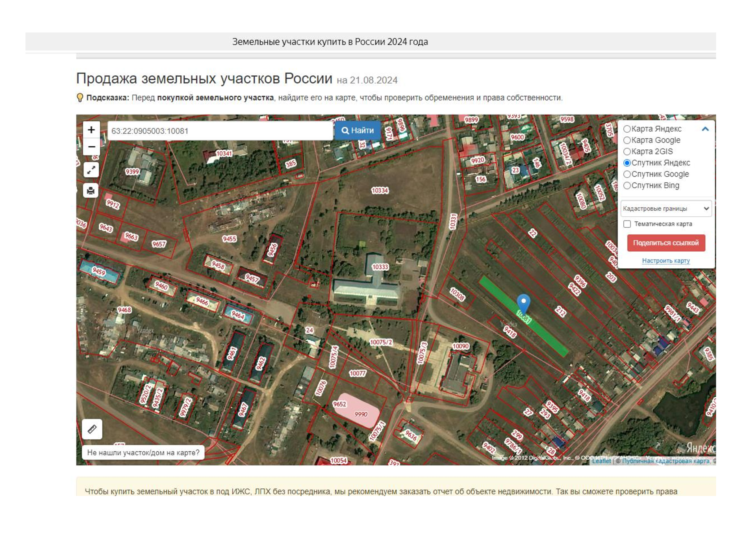
Task: Enable Тематическая карта checkbox
Action: click(x=627, y=224)
